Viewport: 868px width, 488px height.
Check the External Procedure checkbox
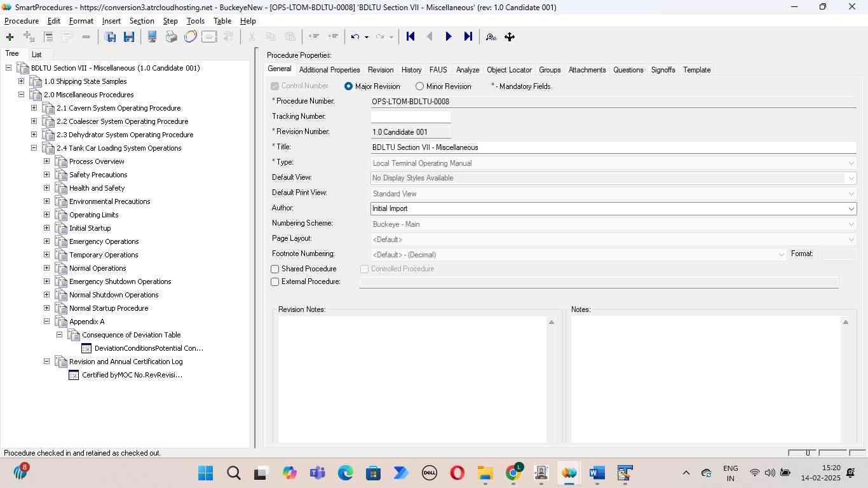pos(275,282)
